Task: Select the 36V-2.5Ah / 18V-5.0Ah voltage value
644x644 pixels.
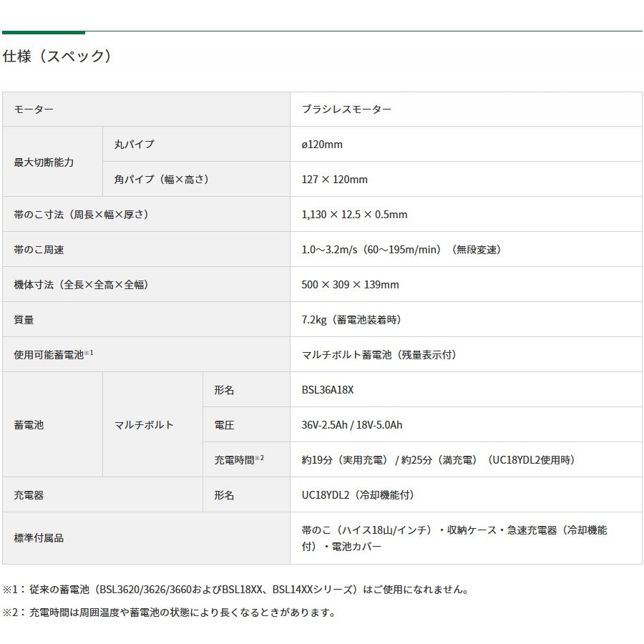Action: [351, 425]
